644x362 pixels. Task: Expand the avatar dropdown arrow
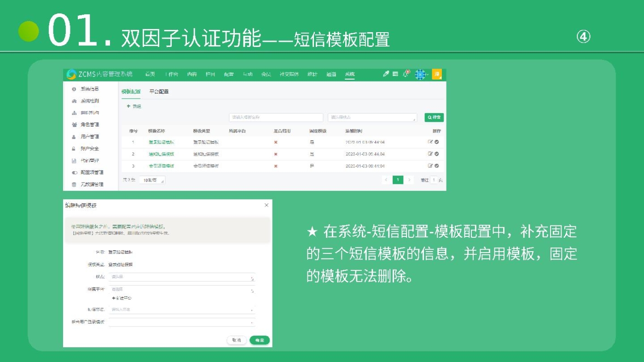pyautogui.click(x=427, y=75)
